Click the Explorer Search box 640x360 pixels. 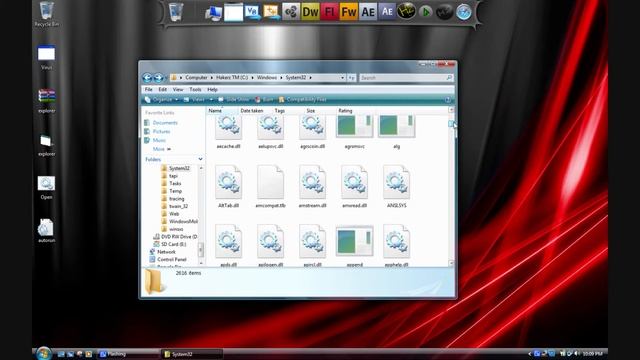click(x=406, y=78)
